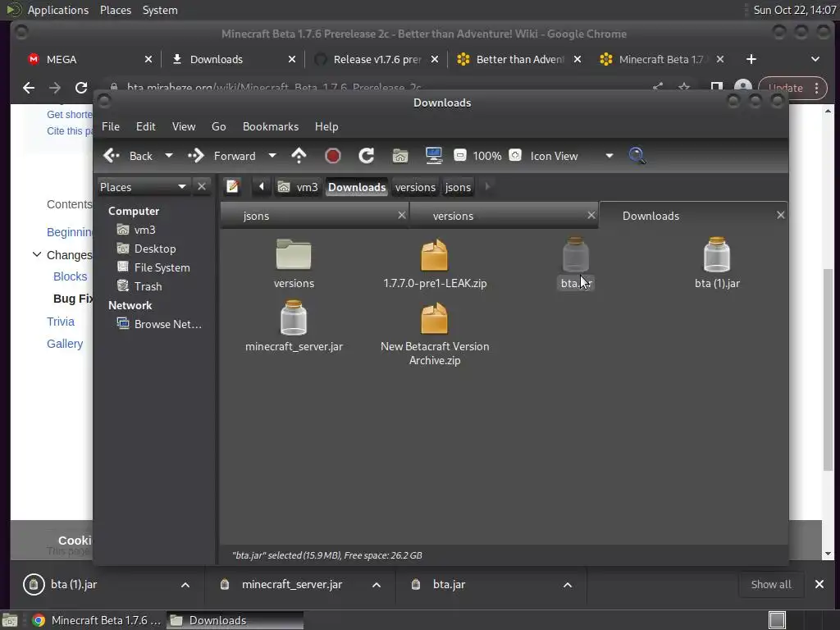The image size is (840, 630).
Task: Go up to parent folder
Action: 299,156
